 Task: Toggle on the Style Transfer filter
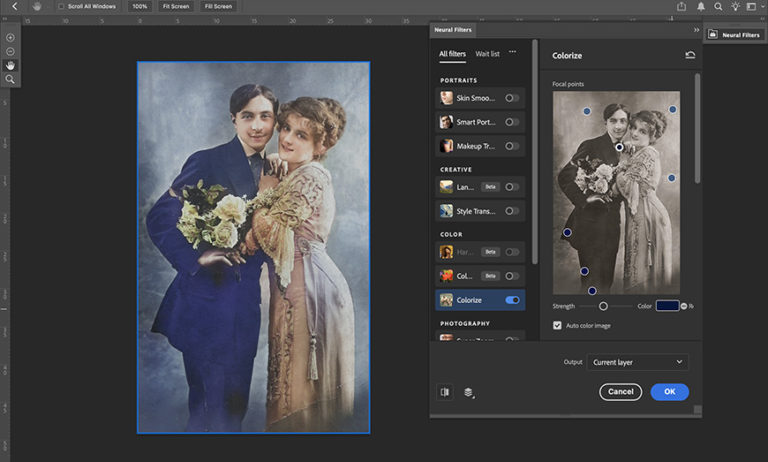512,211
